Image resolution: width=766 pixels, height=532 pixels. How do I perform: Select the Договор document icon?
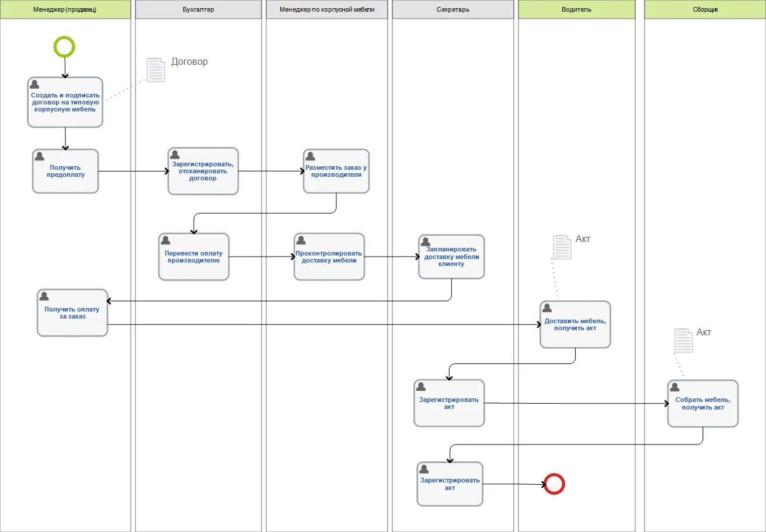[x=155, y=70]
